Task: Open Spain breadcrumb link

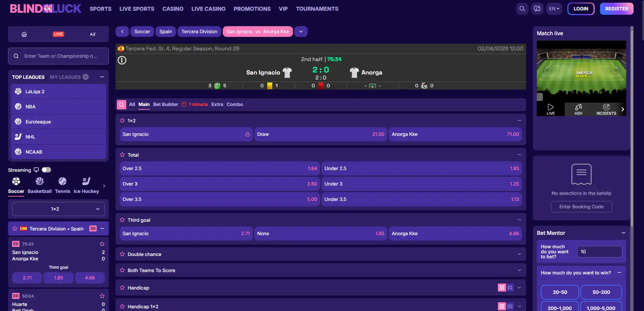Action: [x=166, y=32]
